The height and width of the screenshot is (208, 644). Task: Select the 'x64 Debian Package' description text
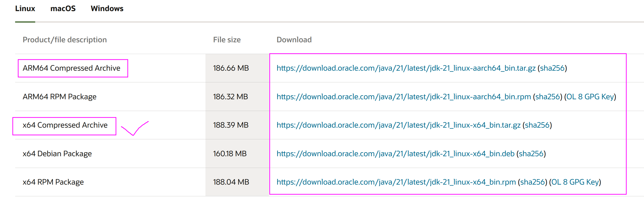click(x=57, y=153)
